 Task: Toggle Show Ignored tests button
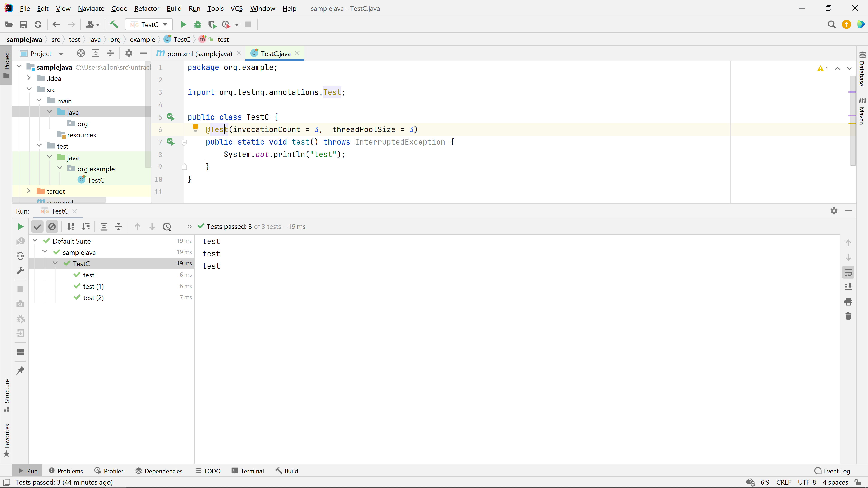coord(52,227)
